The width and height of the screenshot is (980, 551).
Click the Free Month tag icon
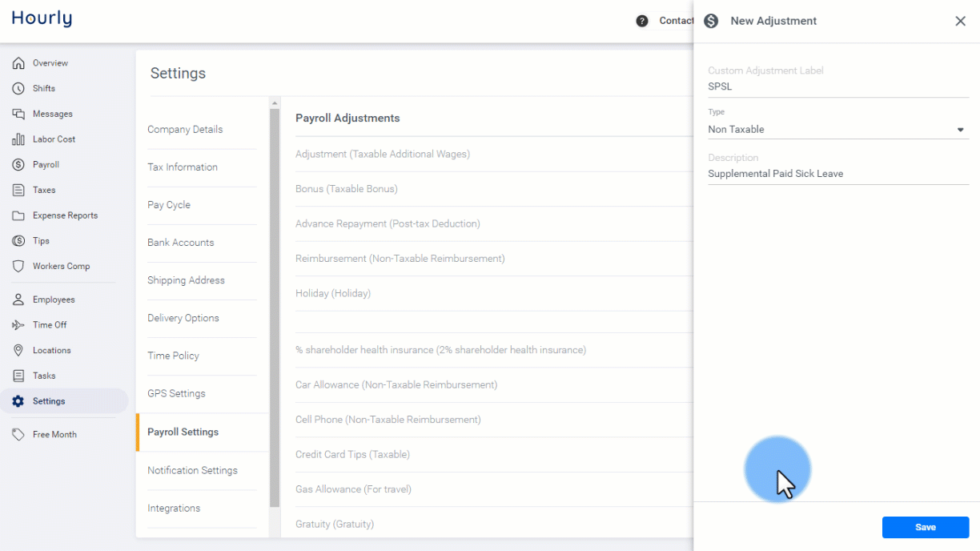[x=18, y=435]
